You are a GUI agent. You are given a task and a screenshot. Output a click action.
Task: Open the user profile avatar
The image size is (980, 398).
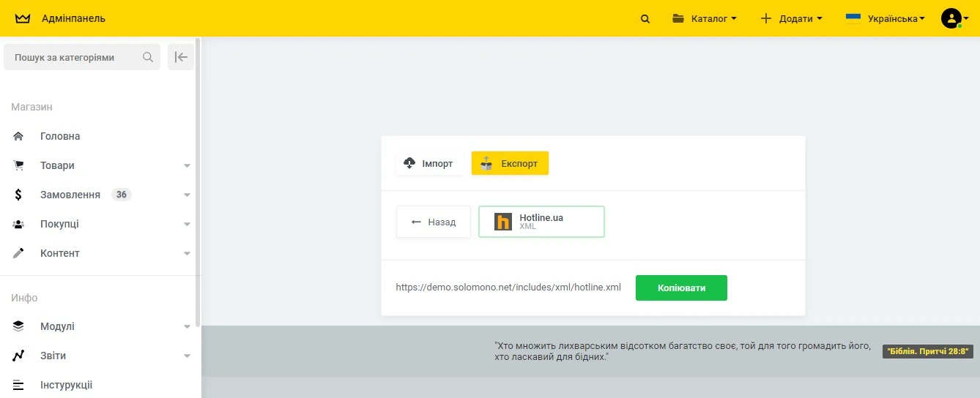pyautogui.click(x=951, y=18)
